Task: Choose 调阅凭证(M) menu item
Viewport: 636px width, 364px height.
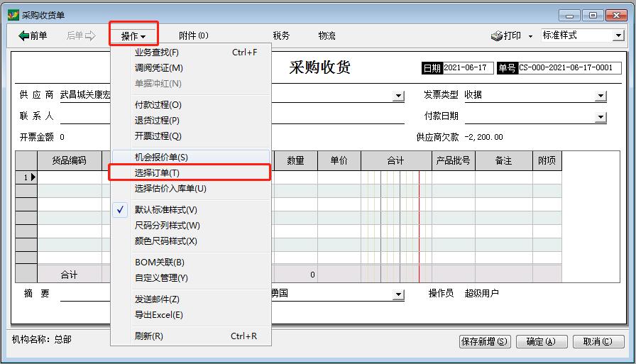Action: coord(191,68)
